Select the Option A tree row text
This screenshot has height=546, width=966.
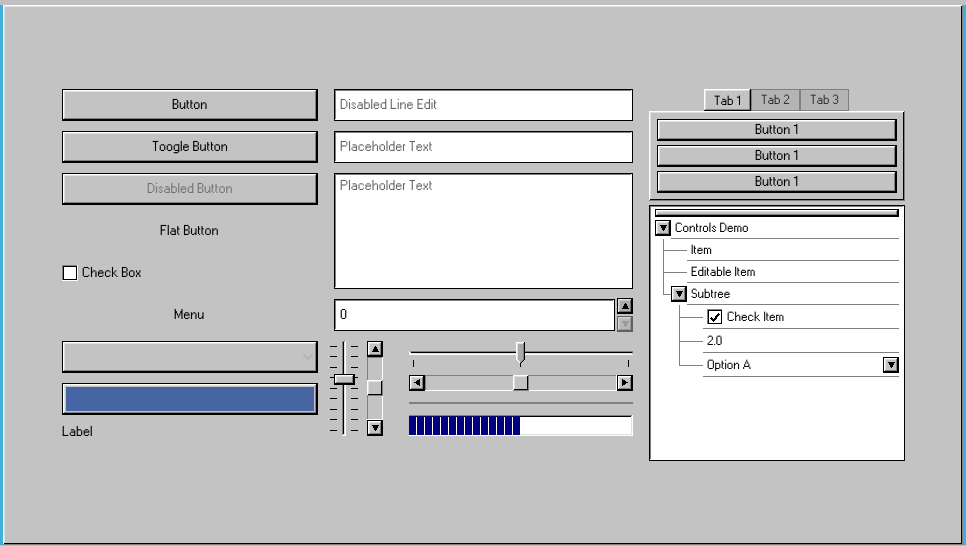(729, 365)
